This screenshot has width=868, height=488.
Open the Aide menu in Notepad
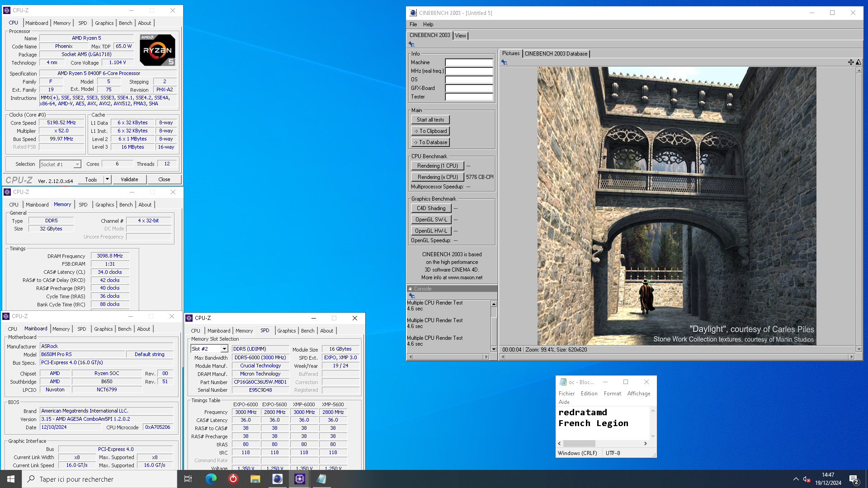click(564, 402)
